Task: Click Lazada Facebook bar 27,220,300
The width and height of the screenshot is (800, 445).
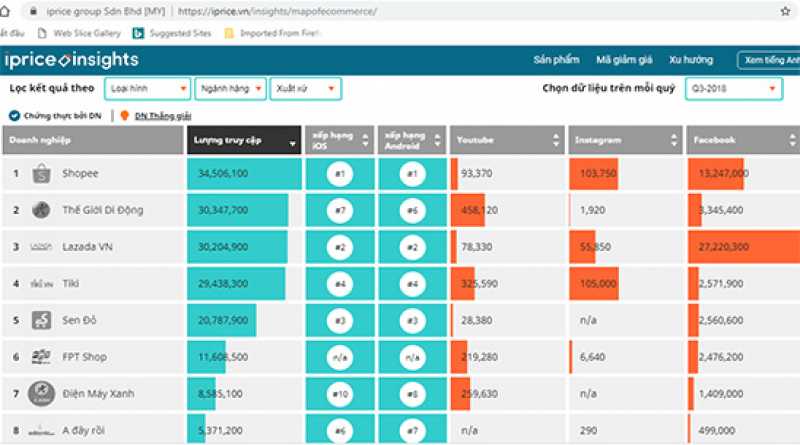Action: [x=743, y=247]
